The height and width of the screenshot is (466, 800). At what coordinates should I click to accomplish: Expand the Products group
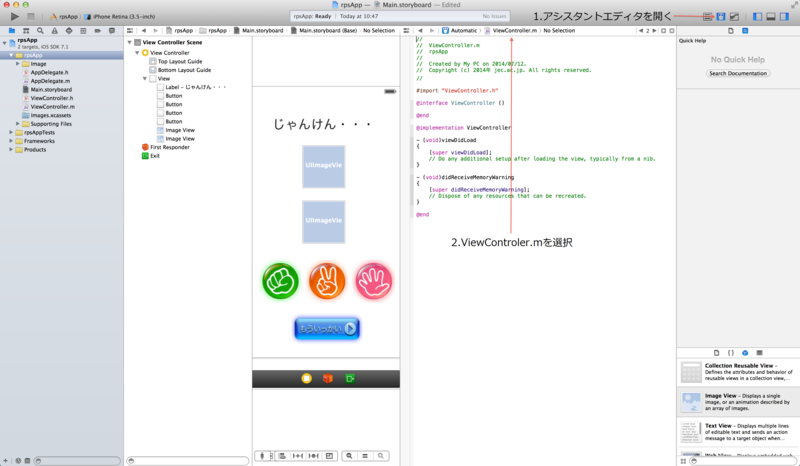tap(11, 150)
